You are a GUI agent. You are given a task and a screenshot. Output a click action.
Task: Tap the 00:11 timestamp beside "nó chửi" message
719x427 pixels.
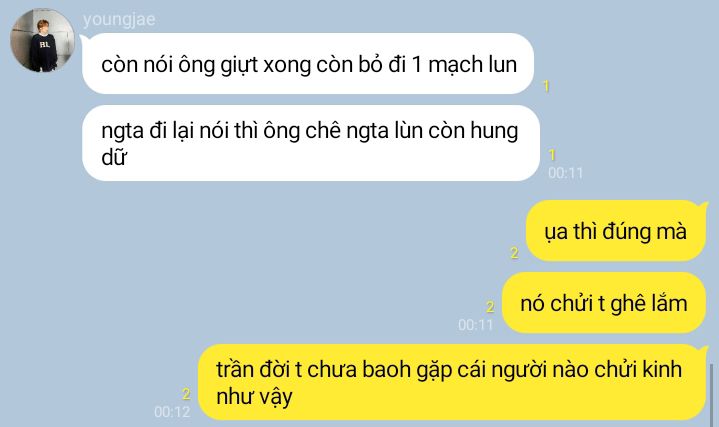click(476, 325)
